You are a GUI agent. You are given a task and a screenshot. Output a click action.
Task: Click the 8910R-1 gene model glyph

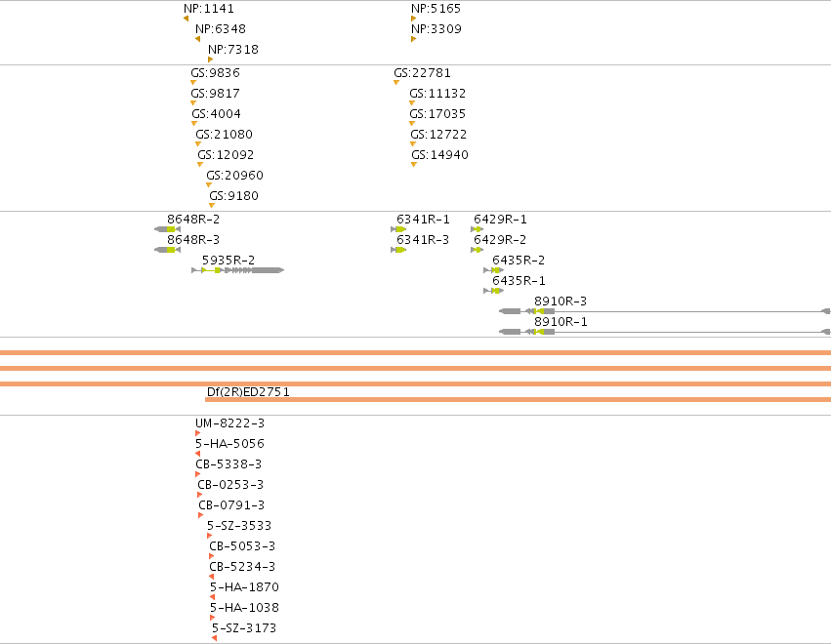click(x=665, y=332)
